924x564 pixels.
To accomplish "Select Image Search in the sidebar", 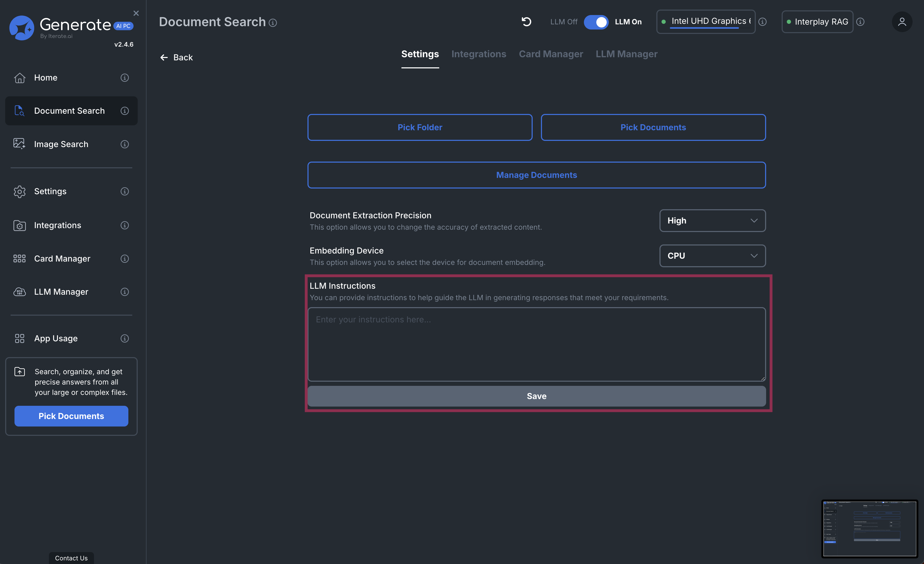I will [71, 144].
